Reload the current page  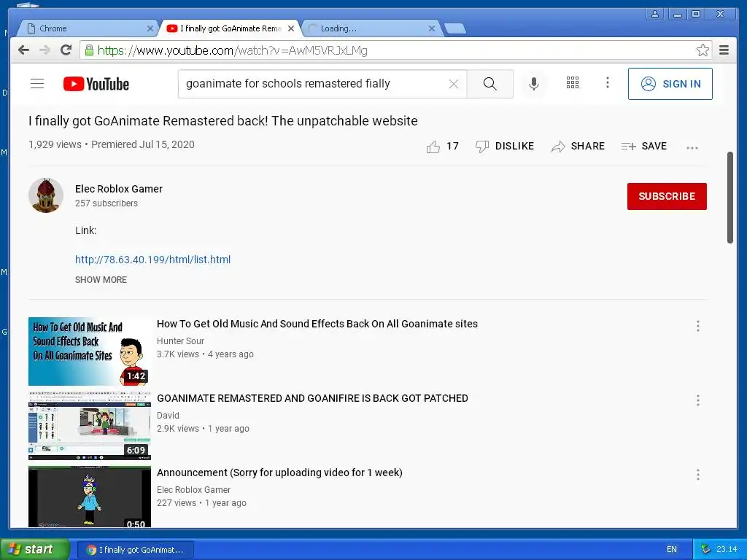[66, 50]
